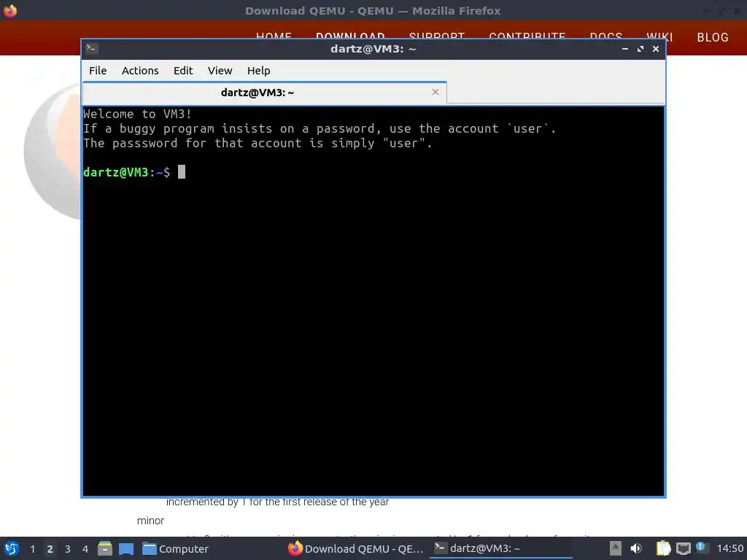Open the LXQt start menu
The image size is (747, 560).
coord(12,548)
